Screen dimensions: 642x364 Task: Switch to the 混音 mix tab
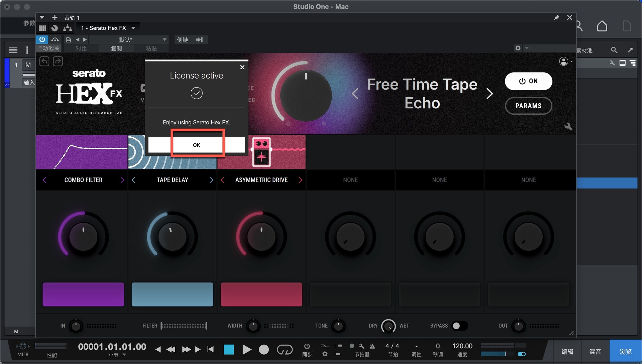[595, 351]
